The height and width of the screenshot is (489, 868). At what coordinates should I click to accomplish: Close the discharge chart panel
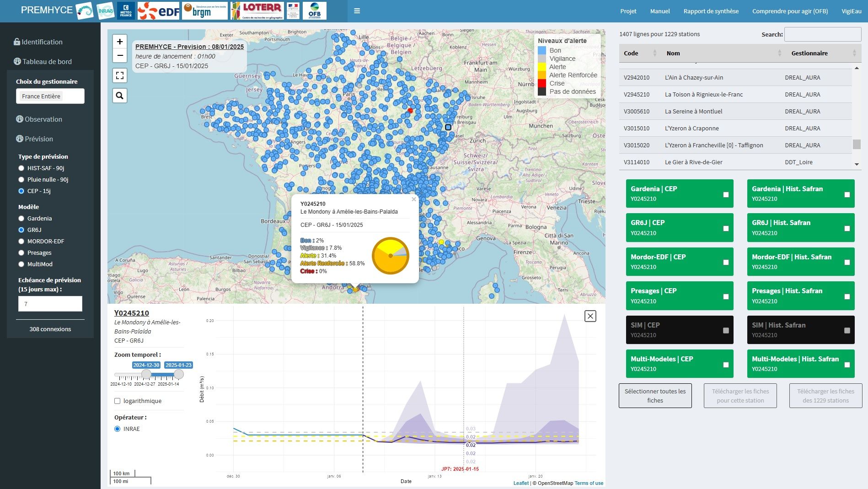click(x=590, y=316)
